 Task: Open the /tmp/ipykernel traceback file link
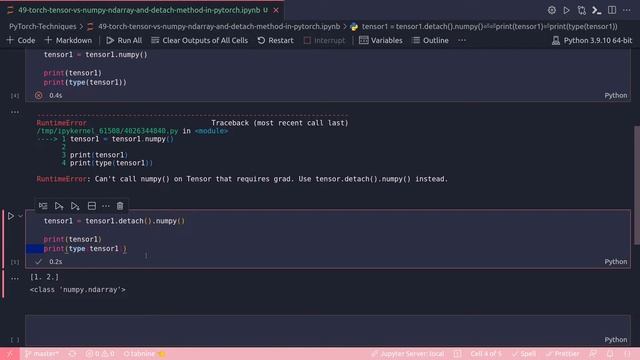[x=107, y=131]
